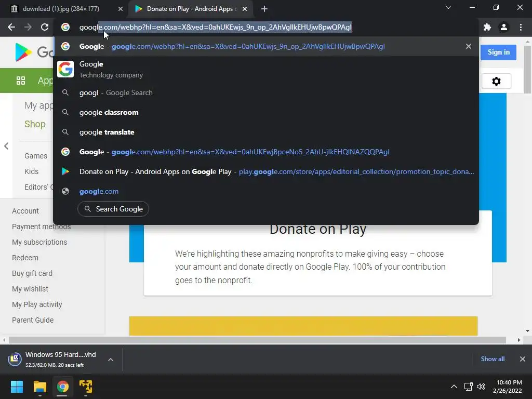Screen dimensions: 532x399
Task: Open File Explorer from taskbar
Action: (x=39, y=387)
